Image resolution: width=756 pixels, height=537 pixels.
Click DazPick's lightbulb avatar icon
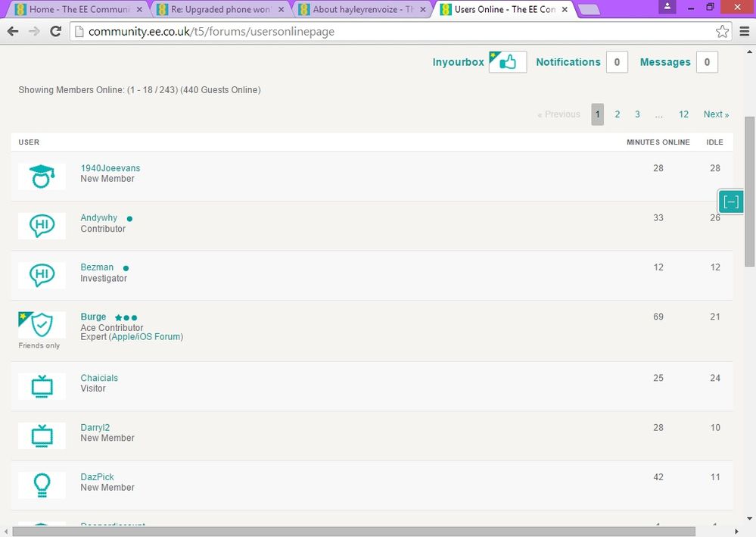click(42, 485)
